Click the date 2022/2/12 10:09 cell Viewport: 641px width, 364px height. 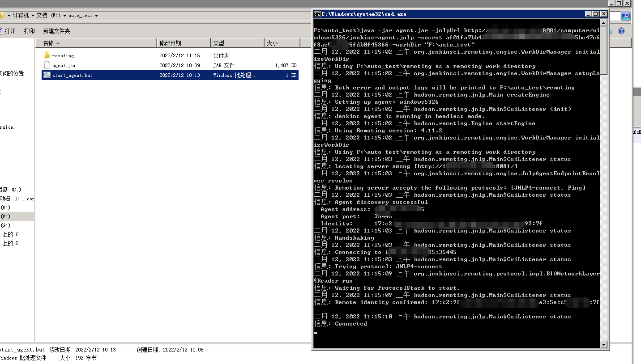point(179,66)
